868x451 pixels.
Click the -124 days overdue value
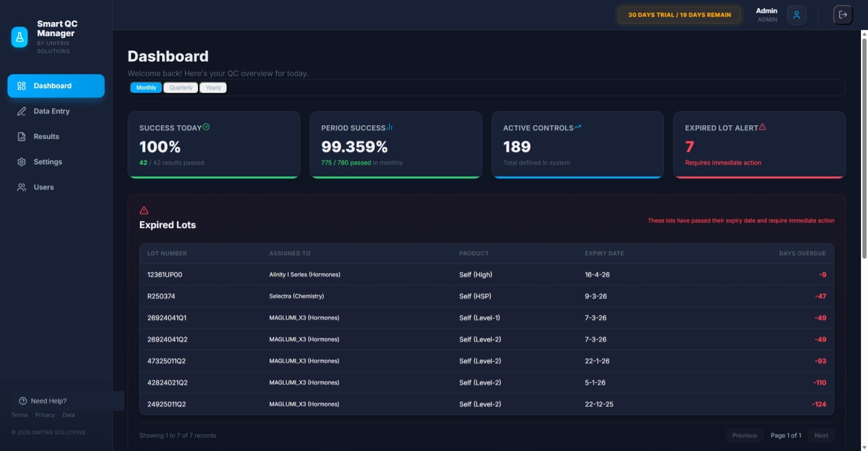pos(819,404)
